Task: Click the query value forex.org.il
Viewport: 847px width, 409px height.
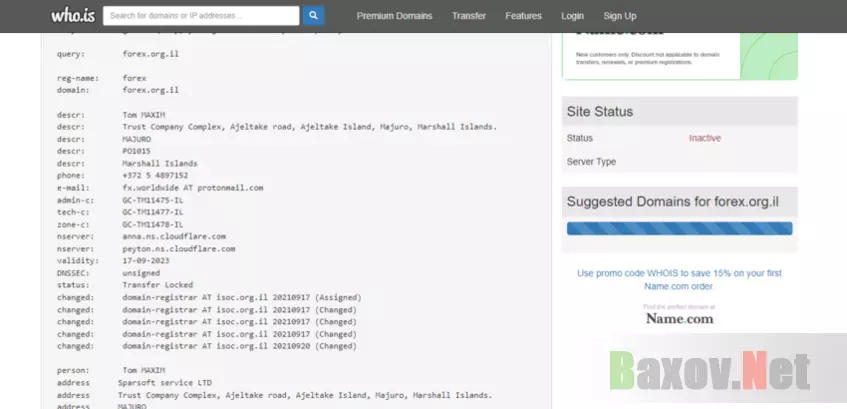Action: coord(150,54)
